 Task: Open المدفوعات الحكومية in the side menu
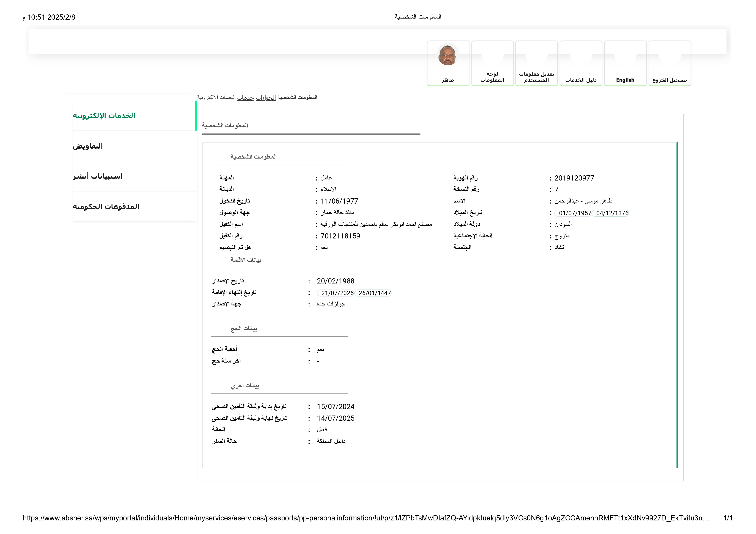(x=106, y=207)
